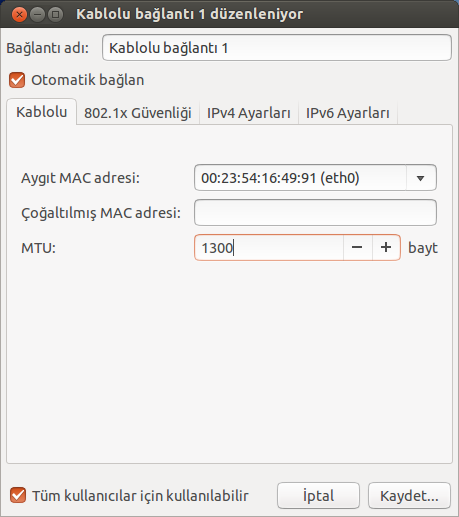The width and height of the screenshot is (459, 517).
Task: Click the Kaydet... button
Action: (x=409, y=496)
